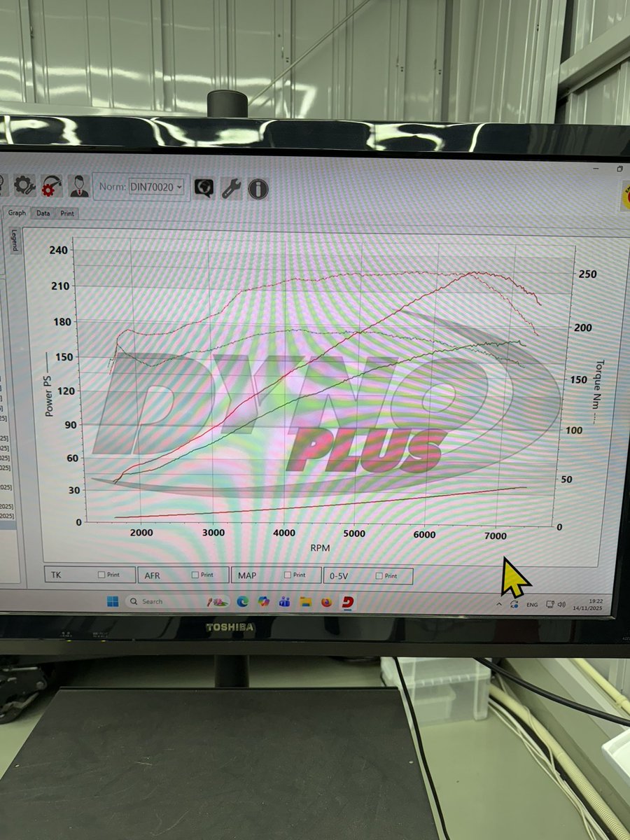Open Microsoft Teams from the taskbar

pyautogui.click(x=284, y=602)
